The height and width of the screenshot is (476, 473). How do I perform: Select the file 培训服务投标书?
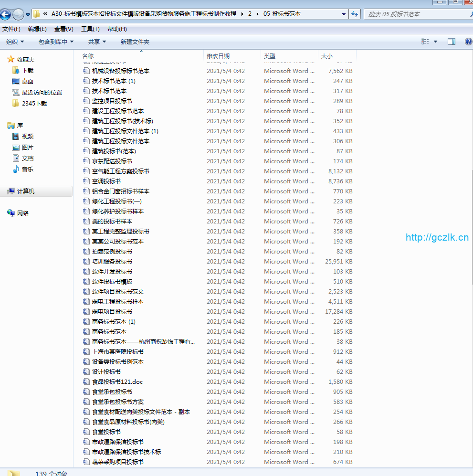[x=112, y=262]
